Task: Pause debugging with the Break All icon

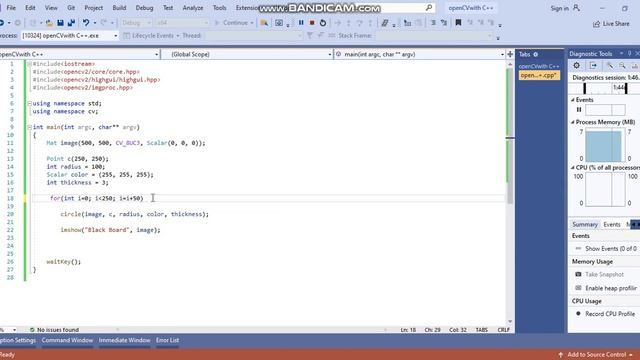Action: pyautogui.click(x=301, y=23)
